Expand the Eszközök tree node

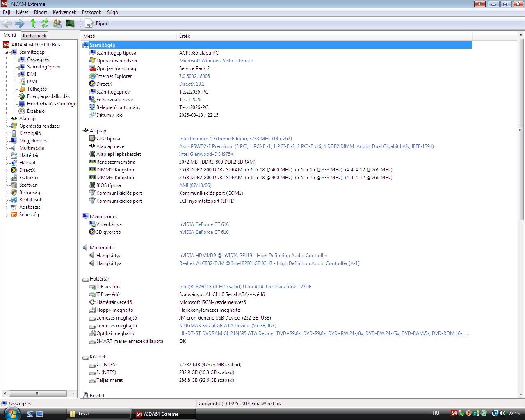(x=7, y=178)
